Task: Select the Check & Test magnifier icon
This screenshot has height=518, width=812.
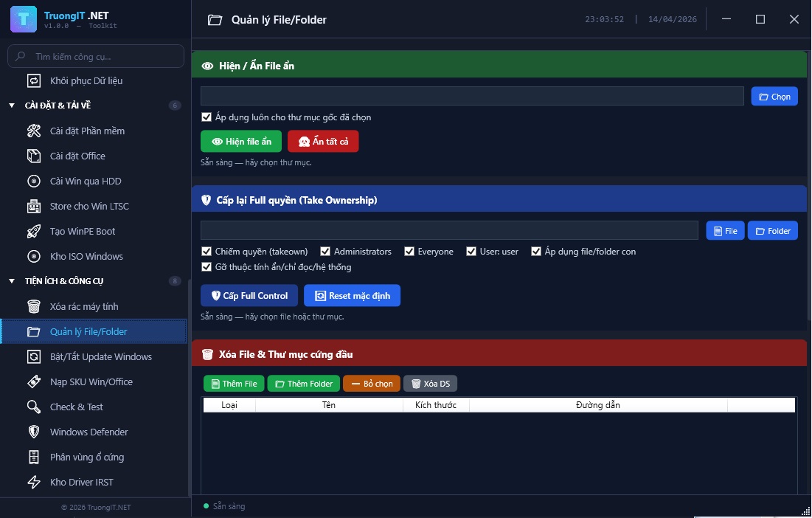Action: point(34,407)
